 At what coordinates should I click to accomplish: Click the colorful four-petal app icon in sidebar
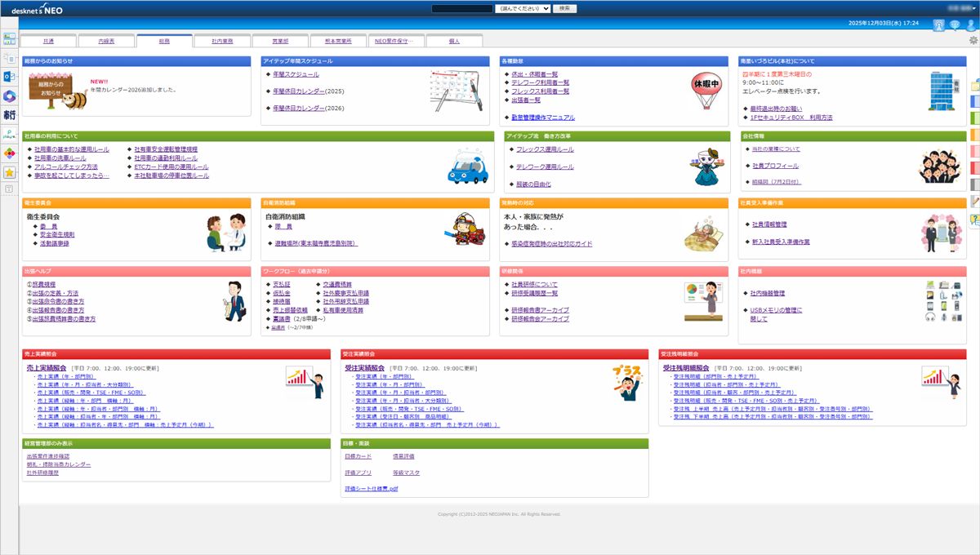pyautogui.click(x=9, y=153)
